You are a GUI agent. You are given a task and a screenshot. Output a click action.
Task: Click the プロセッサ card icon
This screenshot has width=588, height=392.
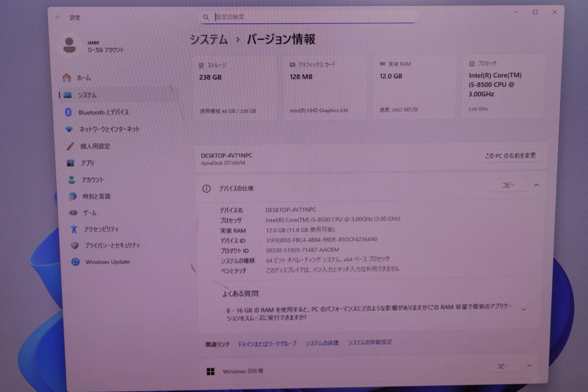pyautogui.click(x=471, y=64)
